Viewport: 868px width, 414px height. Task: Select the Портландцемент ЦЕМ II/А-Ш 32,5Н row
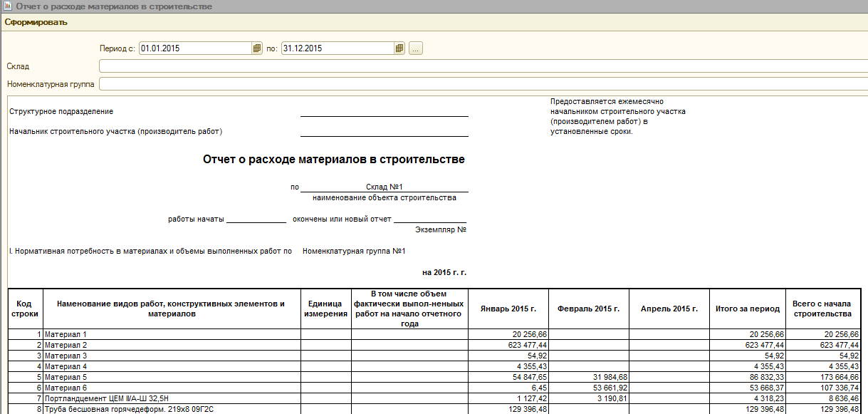coord(108,398)
